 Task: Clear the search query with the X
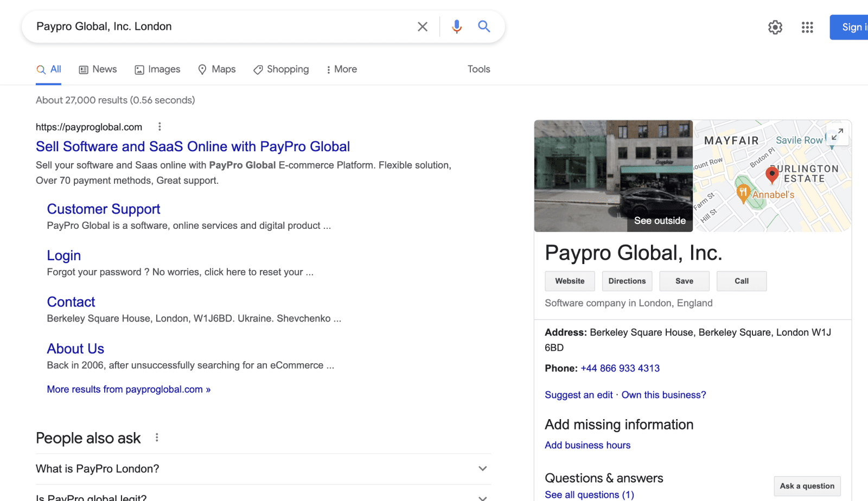pos(423,26)
